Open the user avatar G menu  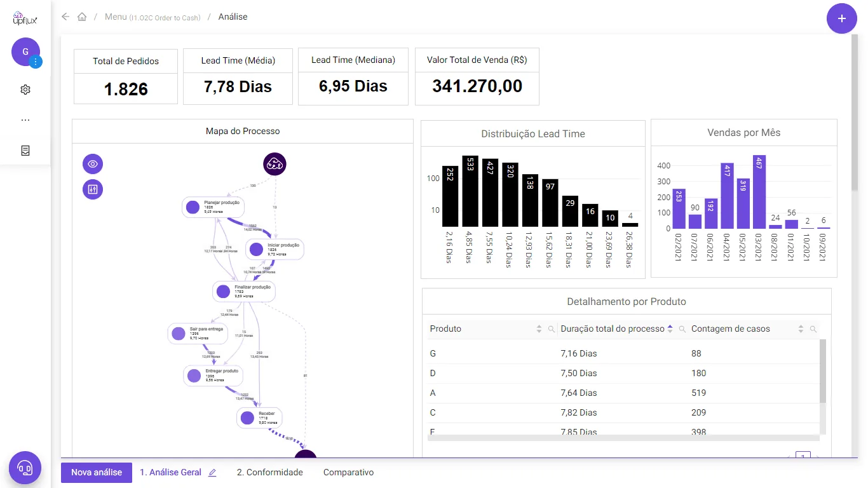(25, 51)
